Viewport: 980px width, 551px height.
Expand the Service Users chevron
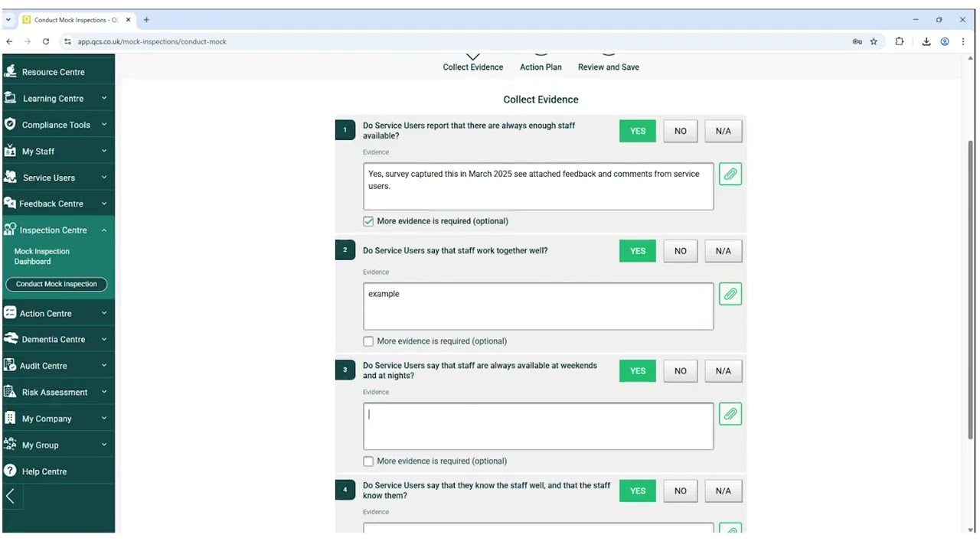(104, 177)
